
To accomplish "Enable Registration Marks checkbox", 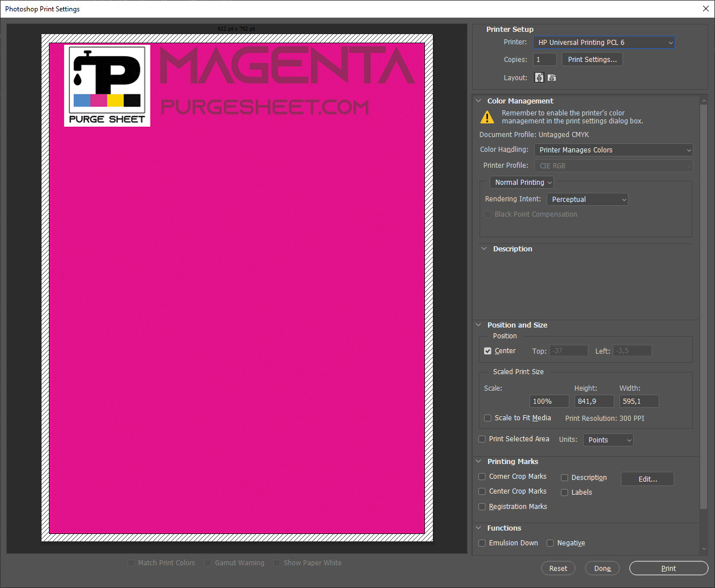I will 482,507.
